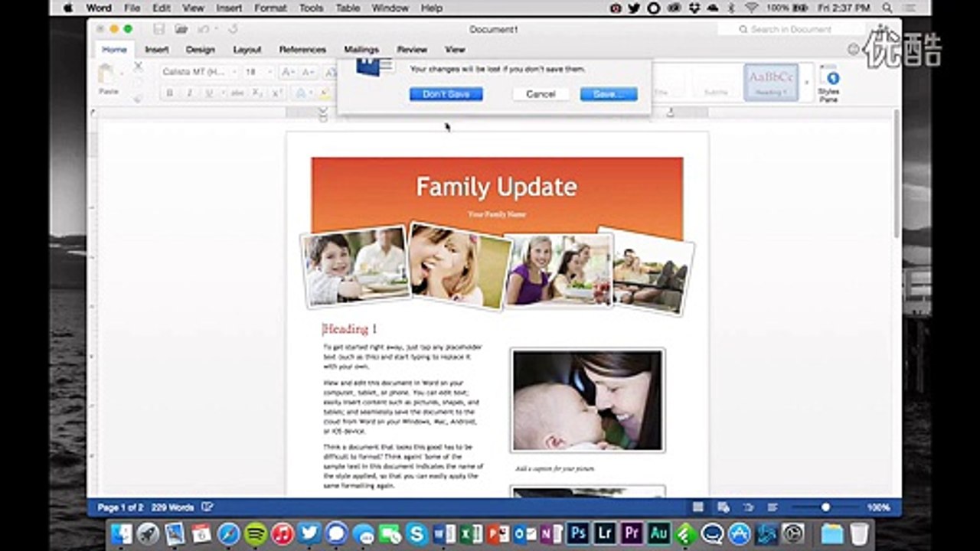Viewport: 980px width, 551px height.
Task: Click the Don't Save button
Action: [x=446, y=94]
